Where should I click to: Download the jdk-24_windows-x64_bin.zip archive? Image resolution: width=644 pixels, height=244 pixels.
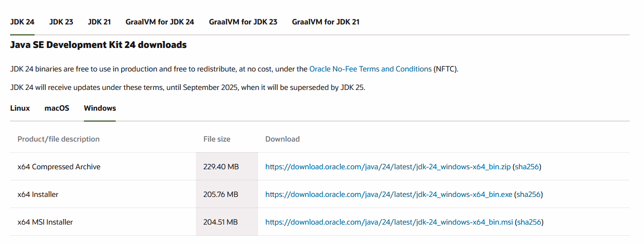(x=388, y=167)
